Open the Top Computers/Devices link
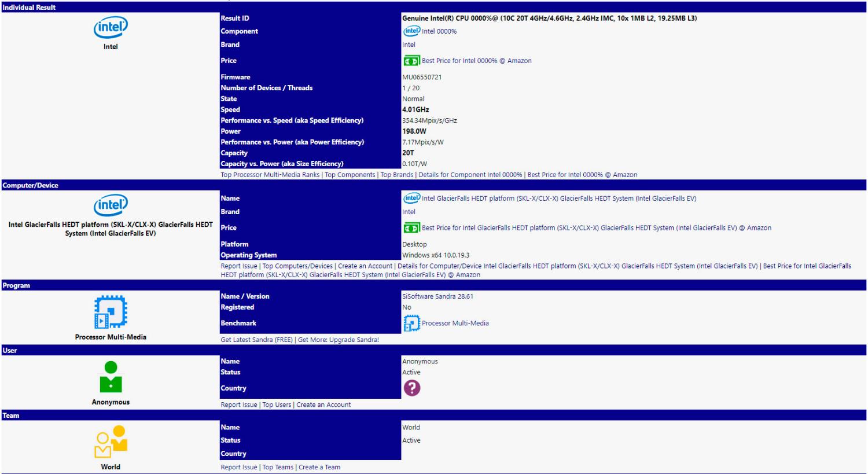Viewport: 868px width, 474px height. (297, 266)
